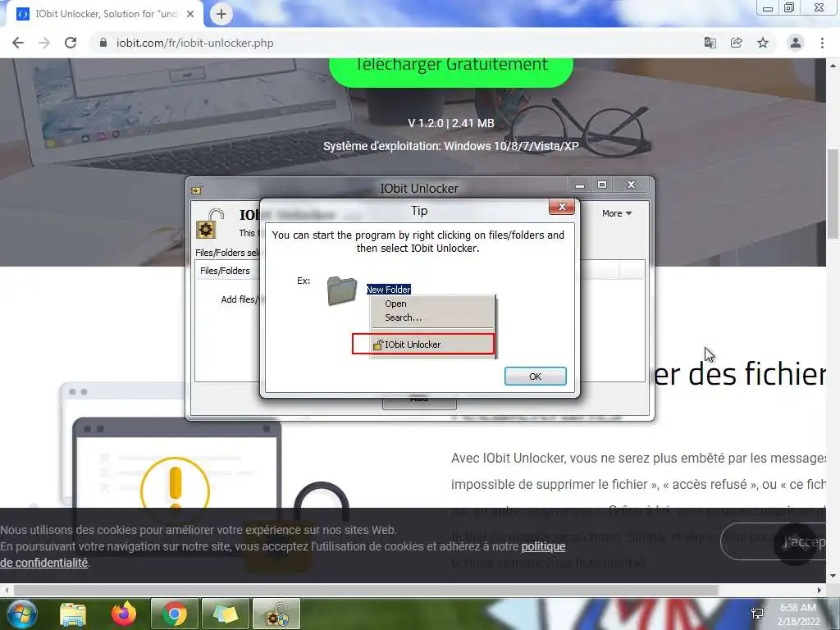The width and height of the screenshot is (840, 630).
Task: Open the Chrome profile avatar
Action: coord(796,43)
